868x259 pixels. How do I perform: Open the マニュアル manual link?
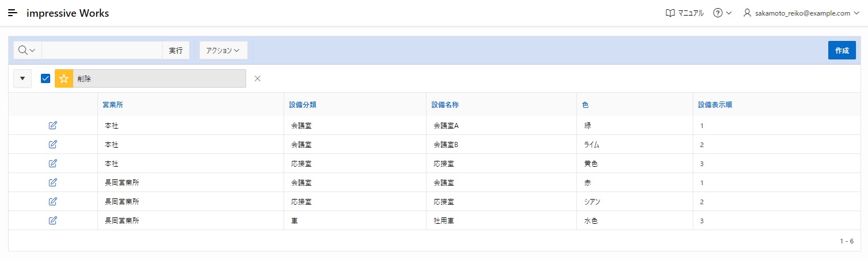click(x=685, y=13)
